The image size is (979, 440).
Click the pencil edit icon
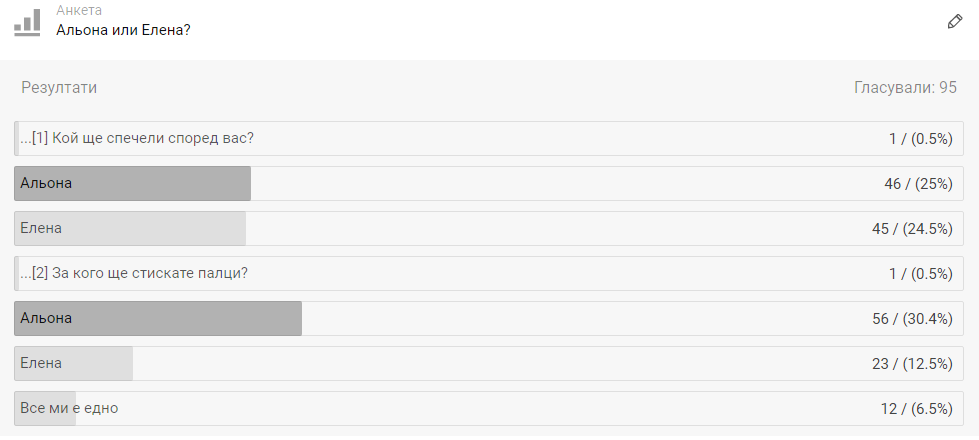click(954, 22)
